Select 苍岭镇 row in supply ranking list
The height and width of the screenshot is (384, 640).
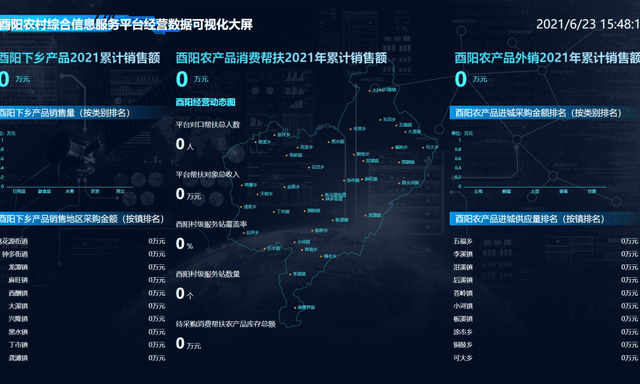tap(546, 293)
